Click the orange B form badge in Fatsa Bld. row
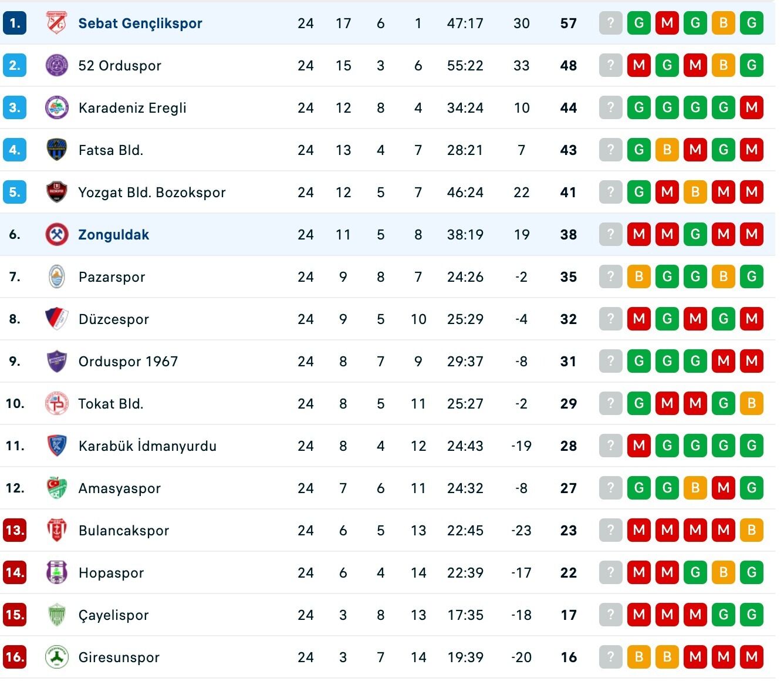 click(x=667, y=150)
